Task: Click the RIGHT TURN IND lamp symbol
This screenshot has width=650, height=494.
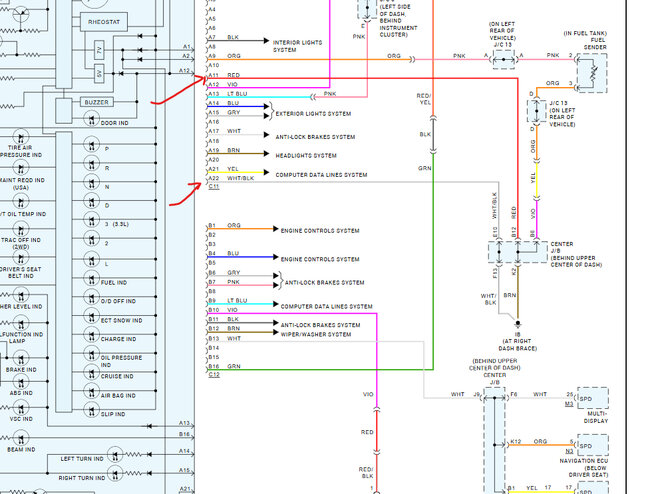Action: point(115,473)
